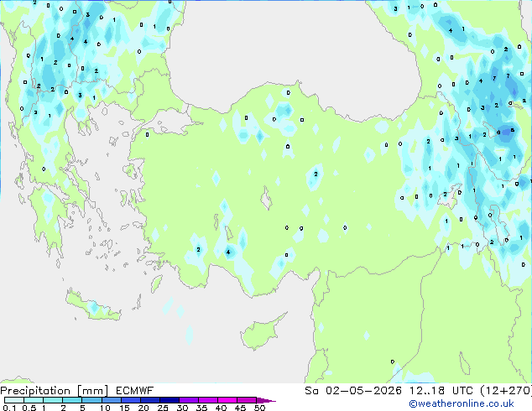
Task: Click the legend swatch between 35 and 40
Action: tap(207, 400)
